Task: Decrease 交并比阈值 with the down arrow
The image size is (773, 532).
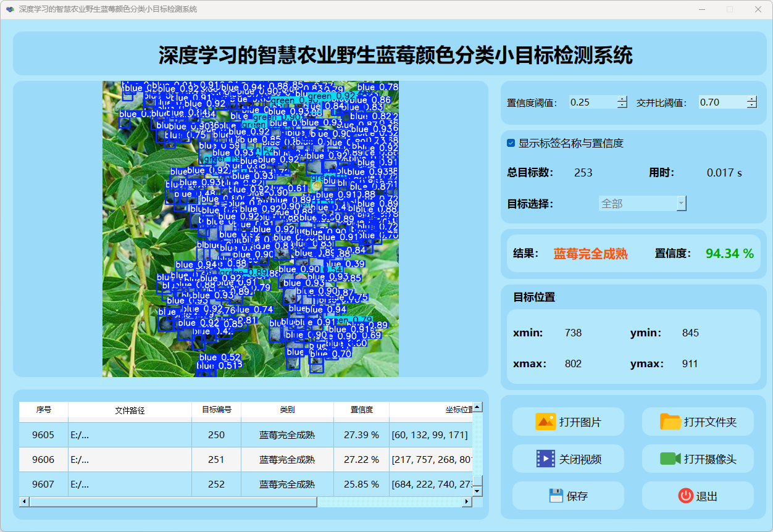Action: pyautogui.click(x=751, y=106)
